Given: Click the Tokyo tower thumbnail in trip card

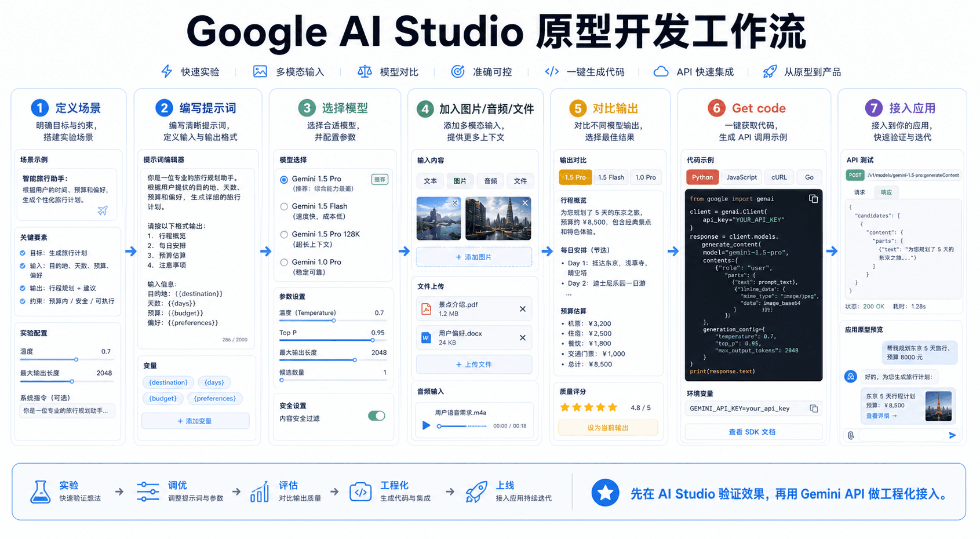Looking at the screenshot, I should (938, 406).
